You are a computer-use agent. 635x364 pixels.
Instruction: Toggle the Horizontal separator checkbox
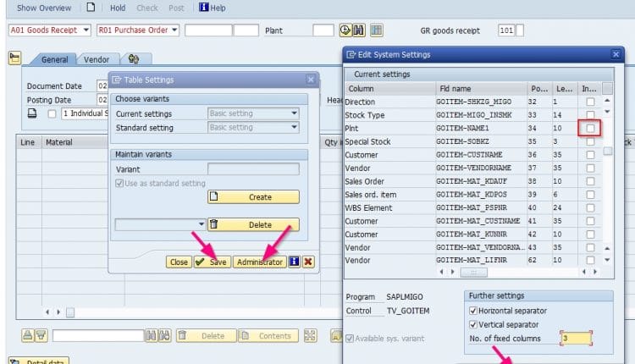473,311
